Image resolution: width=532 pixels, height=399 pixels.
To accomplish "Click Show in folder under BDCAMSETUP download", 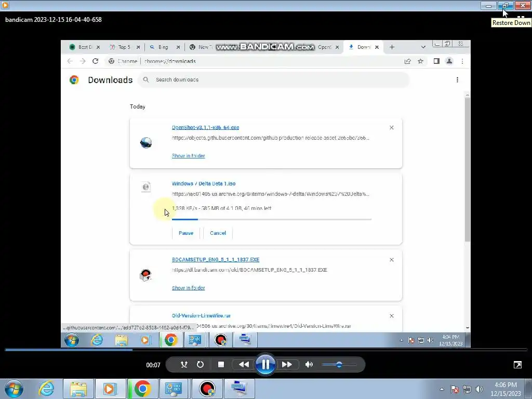I will (188, 288).
